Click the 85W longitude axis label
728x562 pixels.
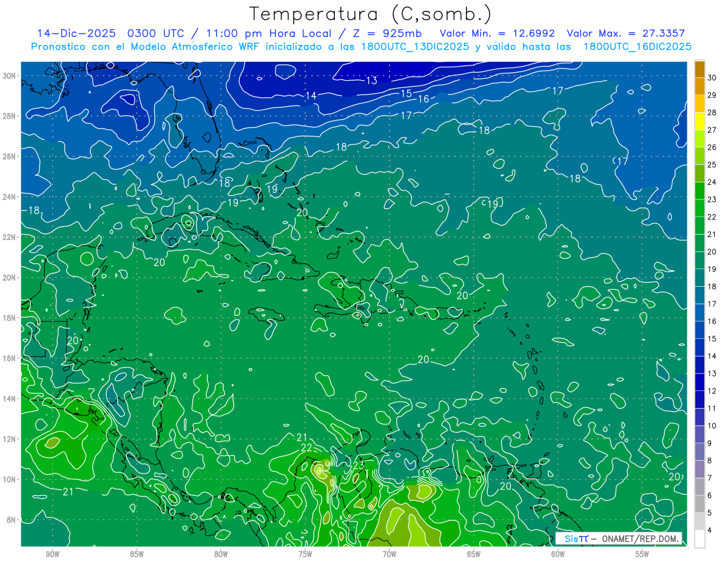coord(136,554)
